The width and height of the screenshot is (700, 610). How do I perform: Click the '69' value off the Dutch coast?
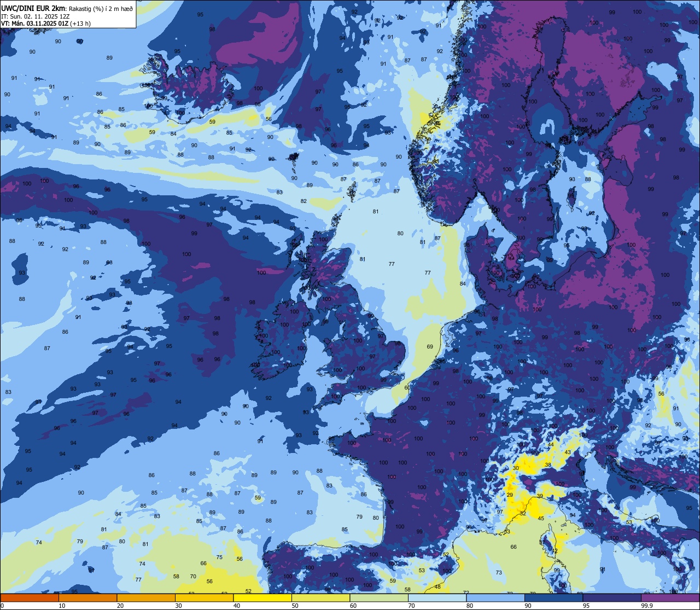click(430, 346)
